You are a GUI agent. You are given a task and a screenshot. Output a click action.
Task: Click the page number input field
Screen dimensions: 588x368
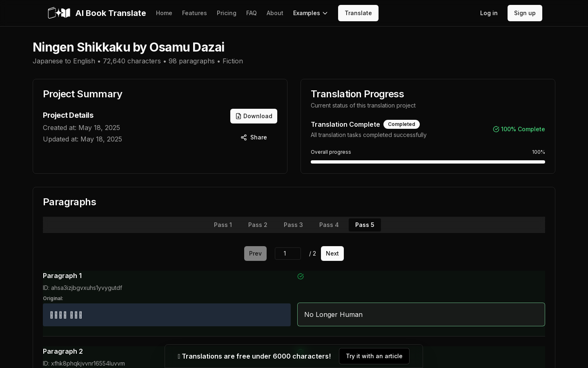[288, 254]
